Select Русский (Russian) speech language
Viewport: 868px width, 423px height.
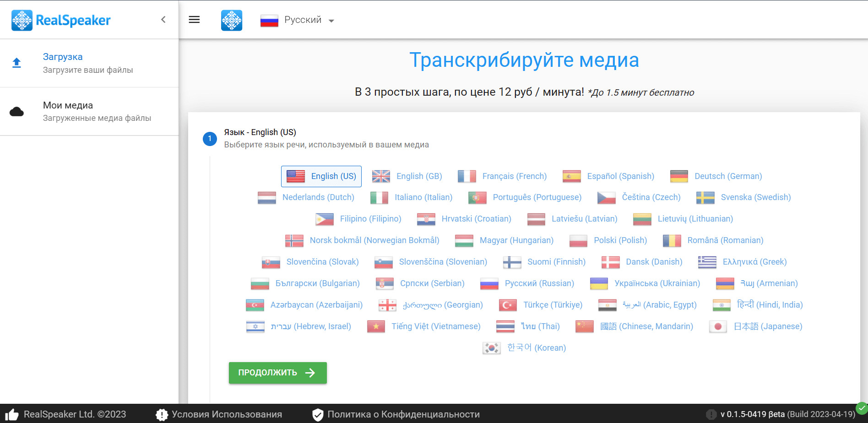(x=527, y=284)
